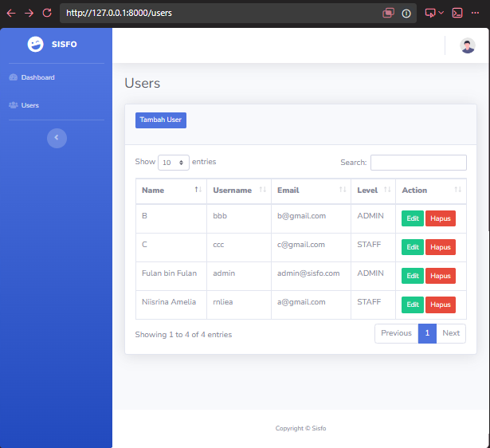This screenshot has width=490, height=448.
Task: Expand the chevron next to the cast icon
Action: tap(441, 13)
